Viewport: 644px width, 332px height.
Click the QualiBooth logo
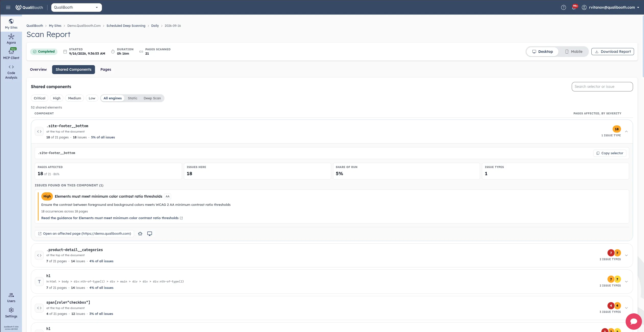(x=29, y=7)
